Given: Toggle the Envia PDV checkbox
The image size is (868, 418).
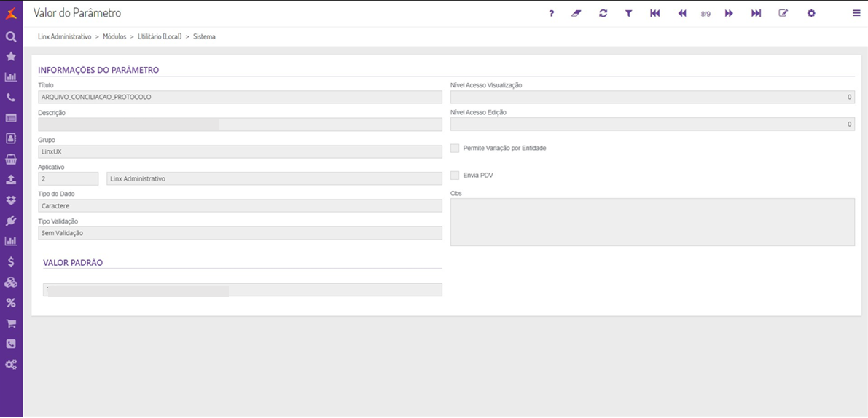Looking at the screenshot, I should 455,176.
